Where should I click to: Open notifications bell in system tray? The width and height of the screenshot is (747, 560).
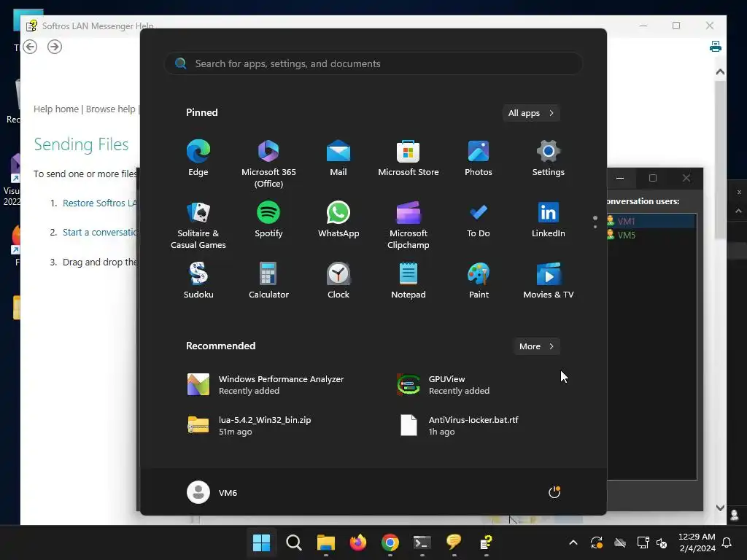coord(727,542)
